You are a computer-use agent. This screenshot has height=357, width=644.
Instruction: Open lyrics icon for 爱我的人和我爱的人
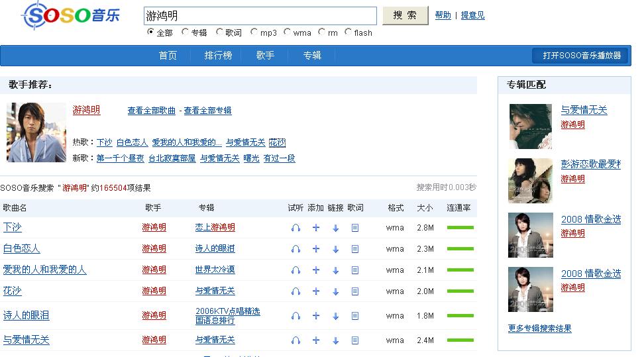[x=355, y=270]
